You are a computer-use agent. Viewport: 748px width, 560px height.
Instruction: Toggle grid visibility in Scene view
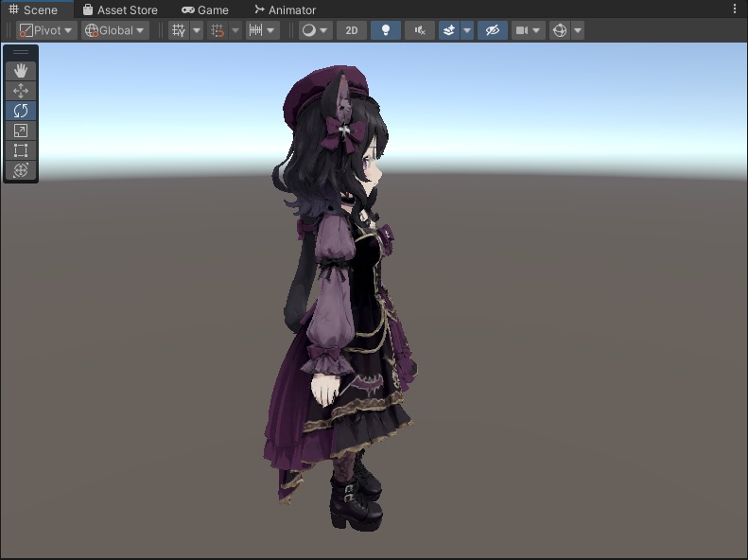point(179,30)
